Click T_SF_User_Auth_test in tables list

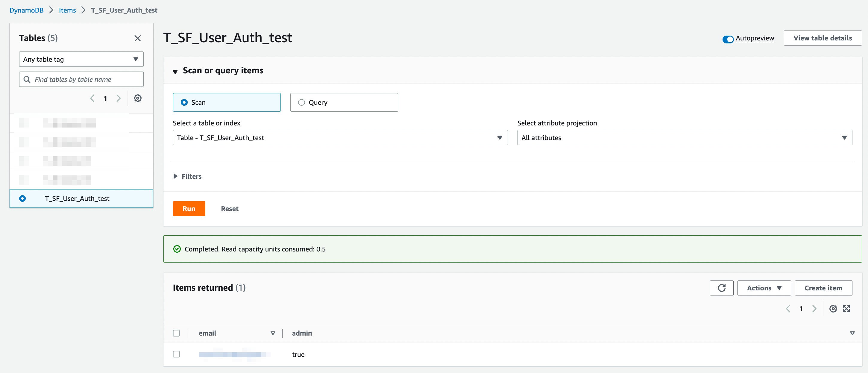pos(77,198)
